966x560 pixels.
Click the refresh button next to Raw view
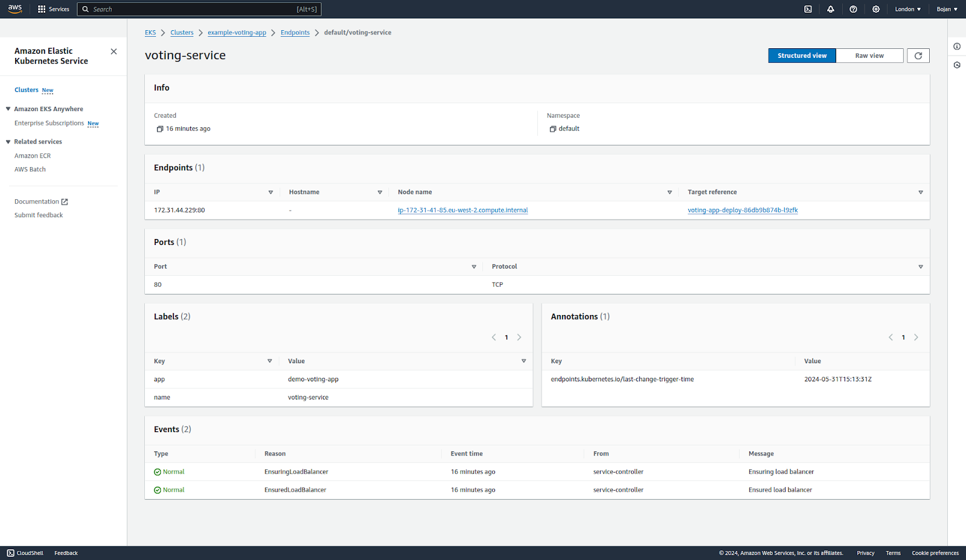(x=918, y=56)
